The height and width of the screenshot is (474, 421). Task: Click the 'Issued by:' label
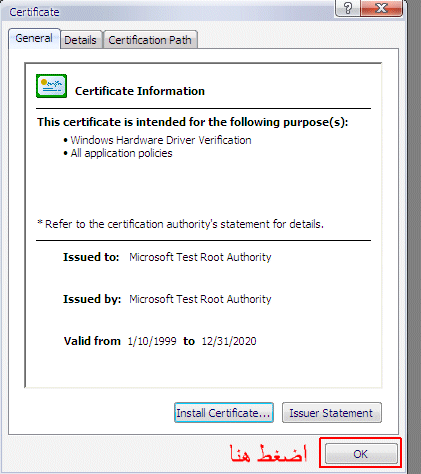click(x=92, y=299)
